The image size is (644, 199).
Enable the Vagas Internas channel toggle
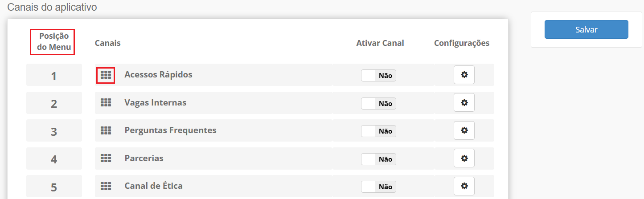378,103
